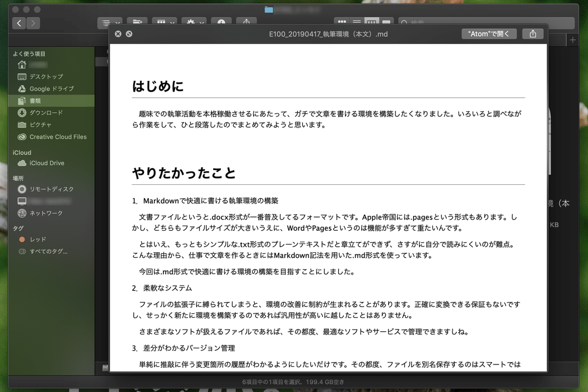Click the paragraph starting 今回は.md形式で快適に
The height and width of the screenshot is (392, 588).
(x=246, y=271)
